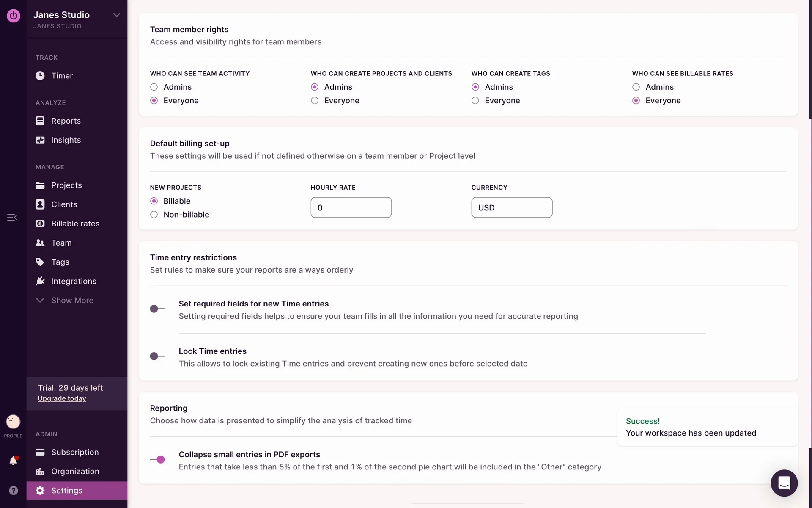This screenshot has height=508, width=812.
Task: Open the Timer clock icon
Action: (x=40, y=76)
